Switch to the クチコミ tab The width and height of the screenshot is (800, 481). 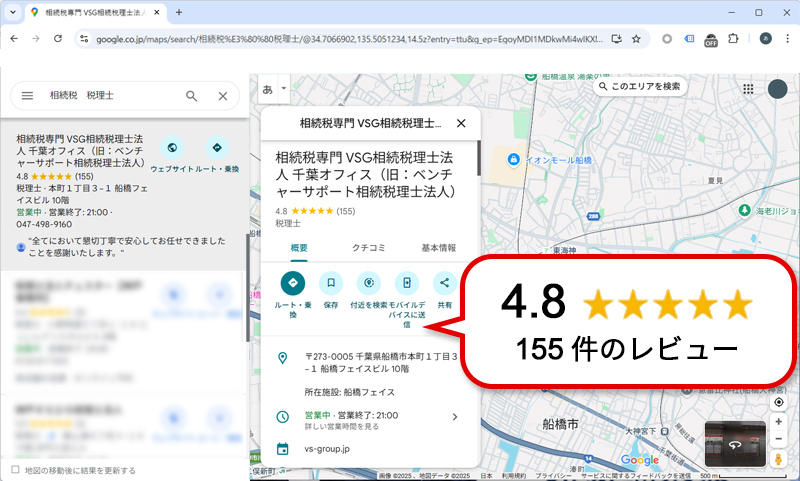coord(368,248)
